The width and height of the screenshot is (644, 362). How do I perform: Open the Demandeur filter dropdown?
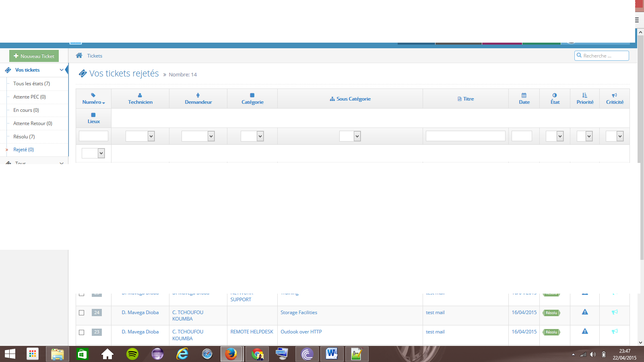(x=198, y=136)
